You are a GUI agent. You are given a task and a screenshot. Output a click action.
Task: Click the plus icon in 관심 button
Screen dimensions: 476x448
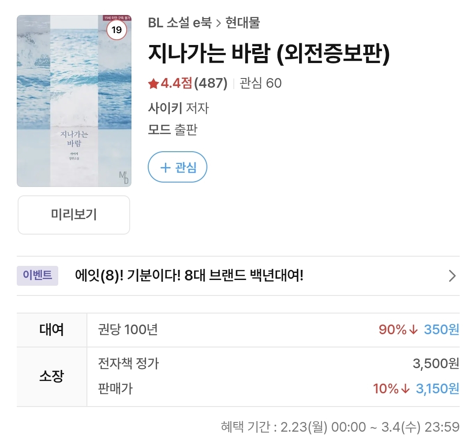click(165, 168)
